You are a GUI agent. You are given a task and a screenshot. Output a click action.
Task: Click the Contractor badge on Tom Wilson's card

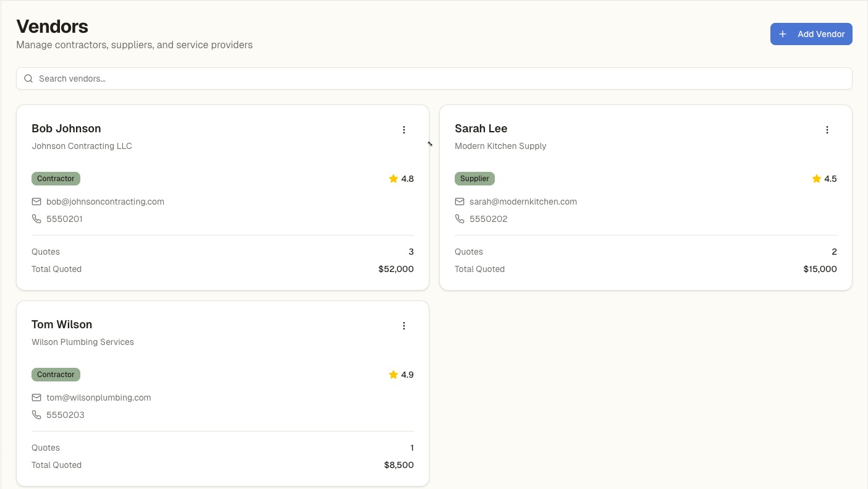pyautogui.click(x=56, y=374)
